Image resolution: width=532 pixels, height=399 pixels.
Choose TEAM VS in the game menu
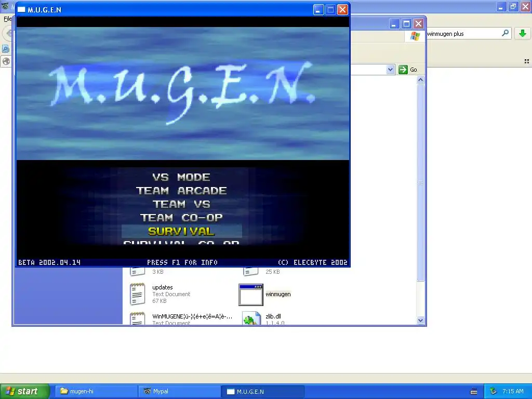click(181, 204)
